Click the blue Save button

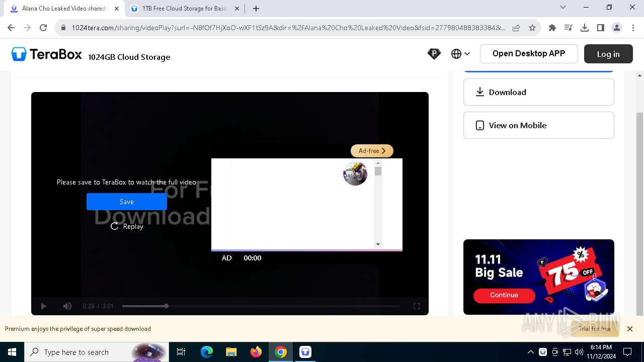126,202
